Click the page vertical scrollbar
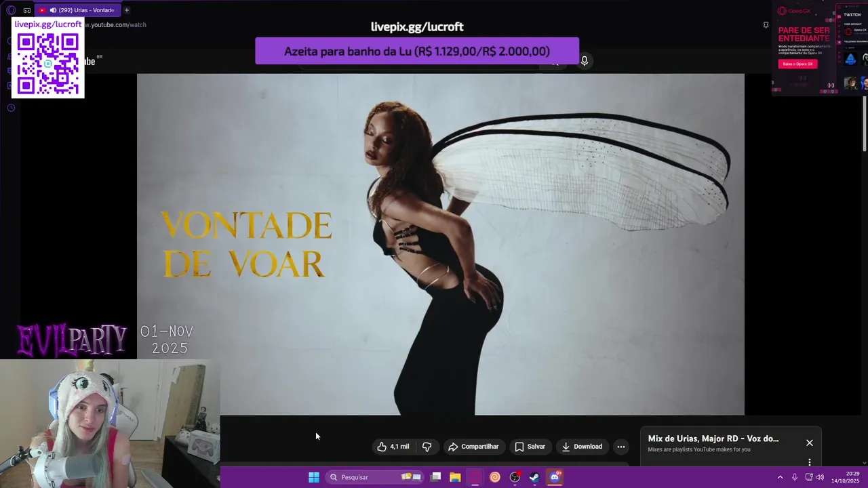The image size is (868, 488). [865, 122]
